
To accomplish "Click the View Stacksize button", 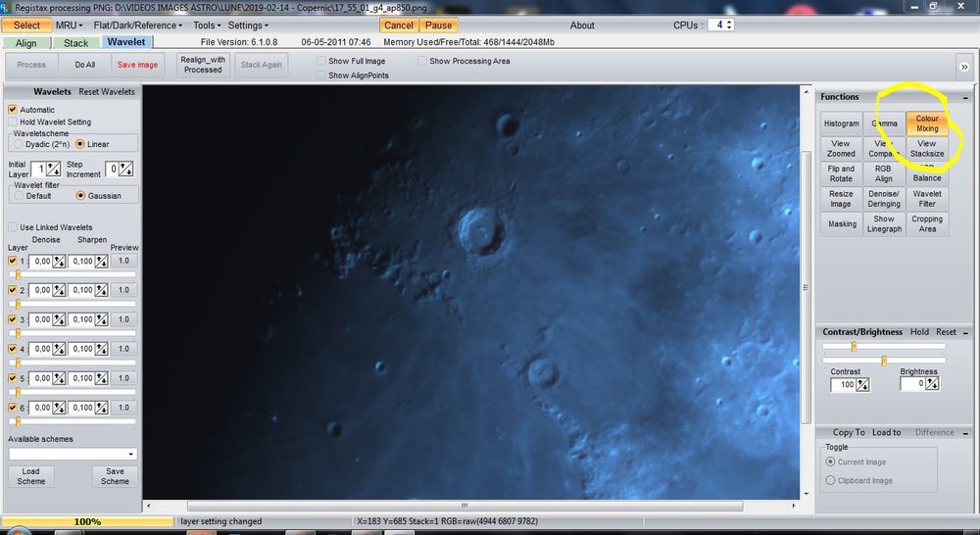I will click(927, 148).
